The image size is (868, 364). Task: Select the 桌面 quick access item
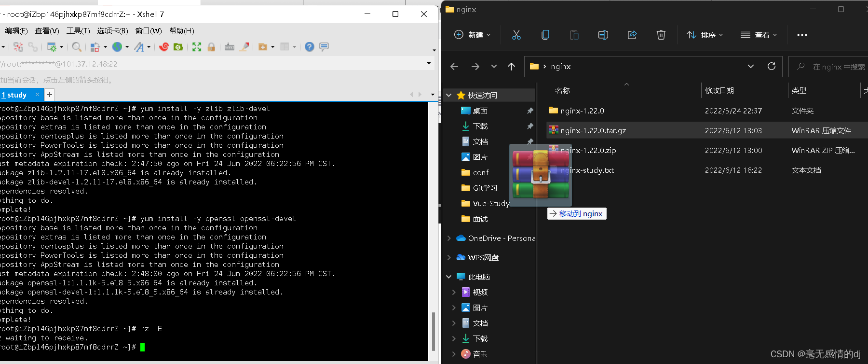(480, 111)
